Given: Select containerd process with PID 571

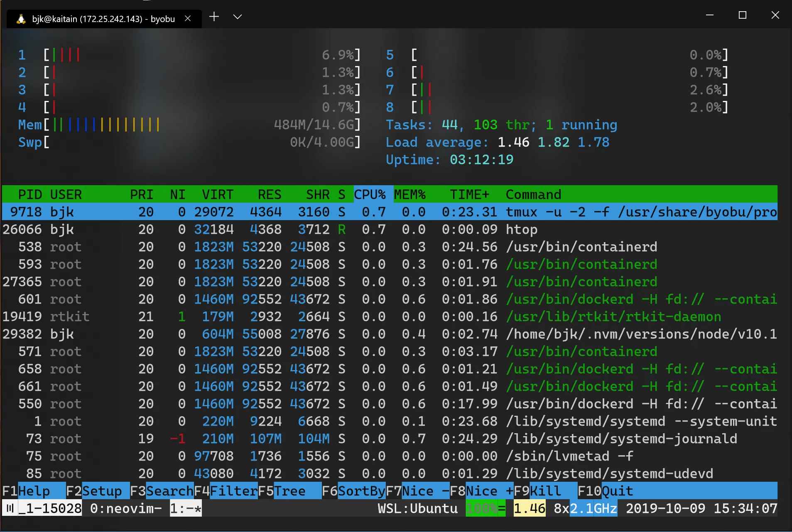Looking at the screenshot, I should (390, 351).
